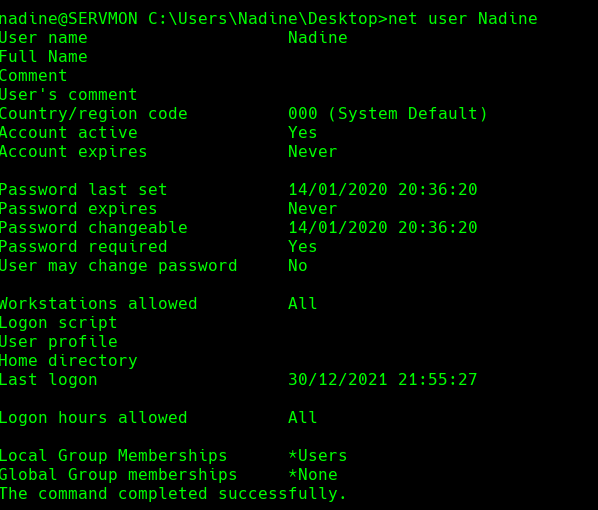Click the nadine@SERVMON prompt text
The width and height of the screenshot is (598, 510).
pos(69,18)
